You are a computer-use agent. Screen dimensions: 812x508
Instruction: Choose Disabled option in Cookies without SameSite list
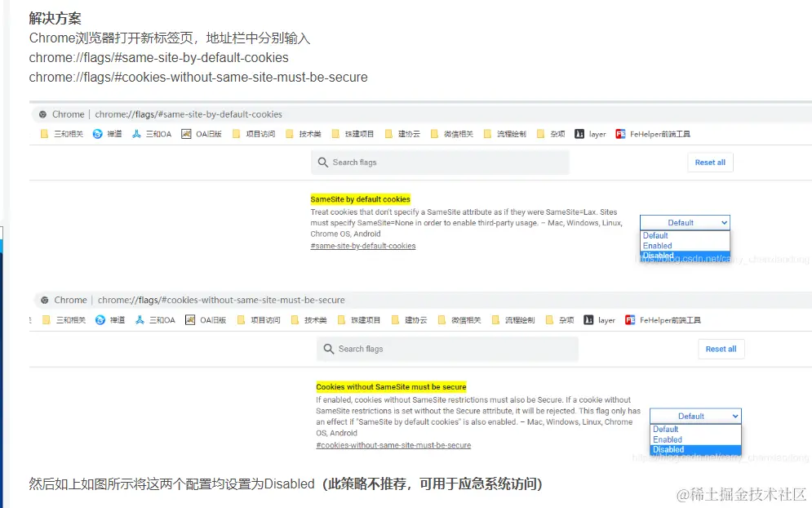coord(695,449)
